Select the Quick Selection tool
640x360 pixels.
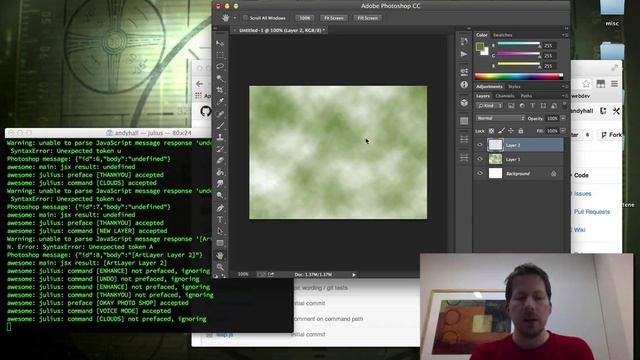click(x=220, y=78)
